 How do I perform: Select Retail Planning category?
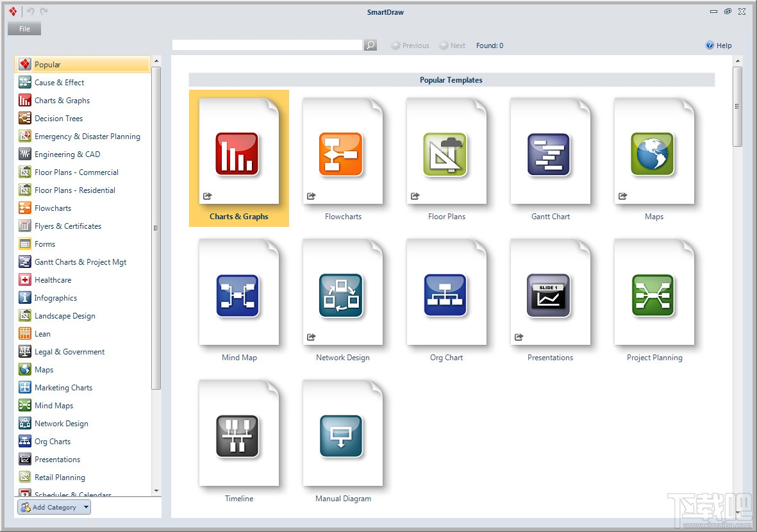click(x=83, y=477)
